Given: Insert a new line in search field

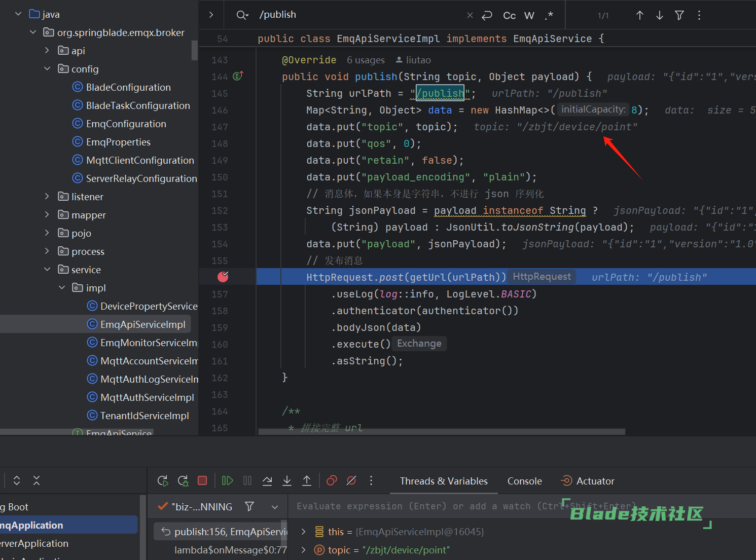Looking at the screenshot, I should [x=487, y=15].
